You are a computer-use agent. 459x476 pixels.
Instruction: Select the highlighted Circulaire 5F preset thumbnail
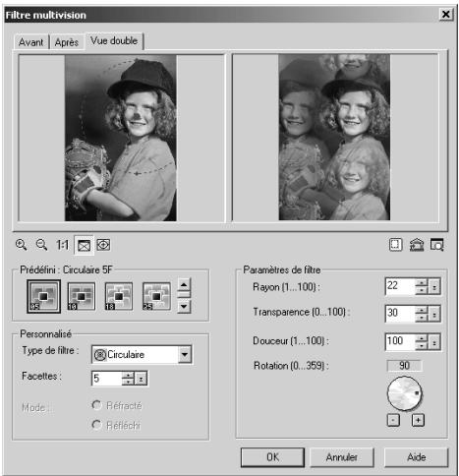tap(43, 296)
